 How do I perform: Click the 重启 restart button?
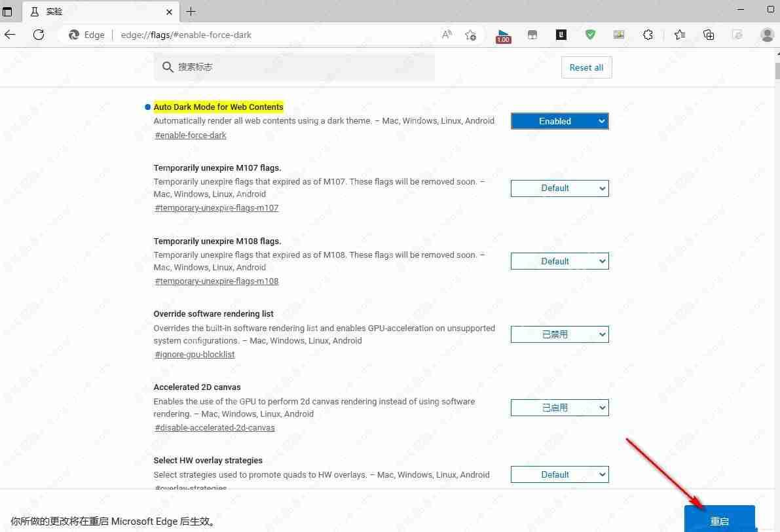719,520
